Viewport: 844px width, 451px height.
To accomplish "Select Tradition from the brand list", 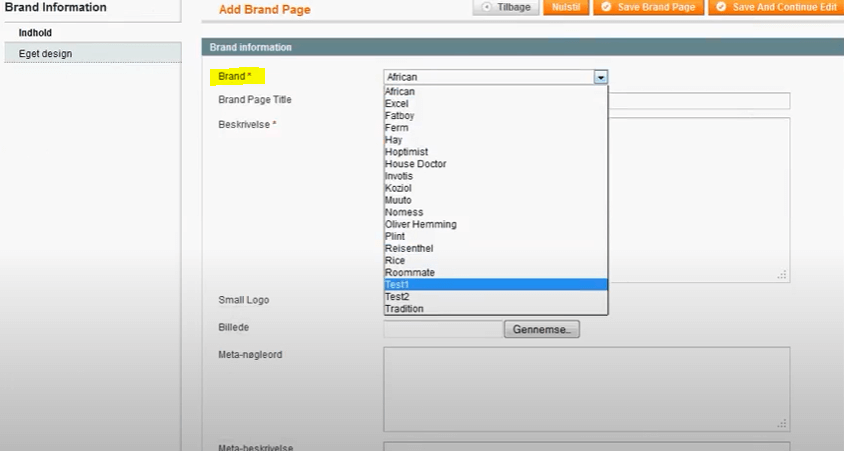I will [x=496, y=309].
